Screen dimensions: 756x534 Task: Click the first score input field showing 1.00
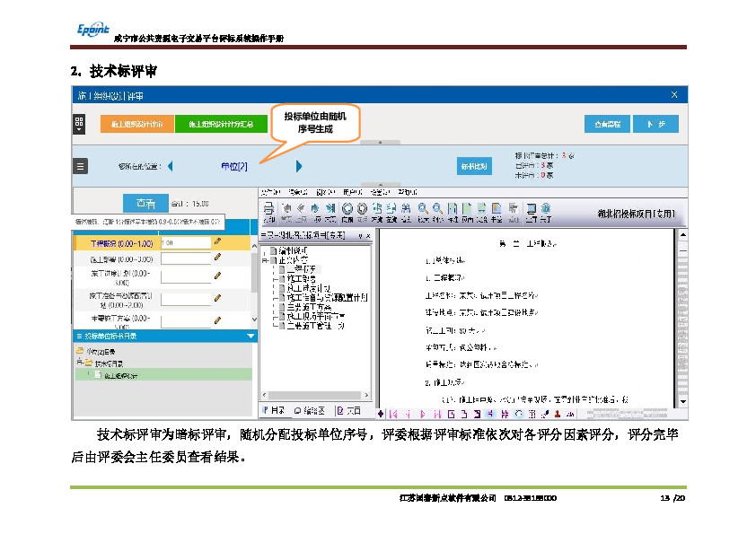tap(184, 242)
